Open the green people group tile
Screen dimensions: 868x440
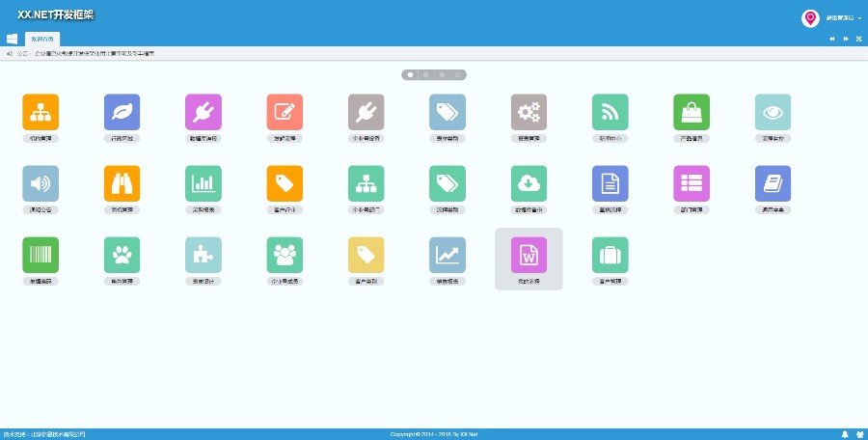[285, 255]
